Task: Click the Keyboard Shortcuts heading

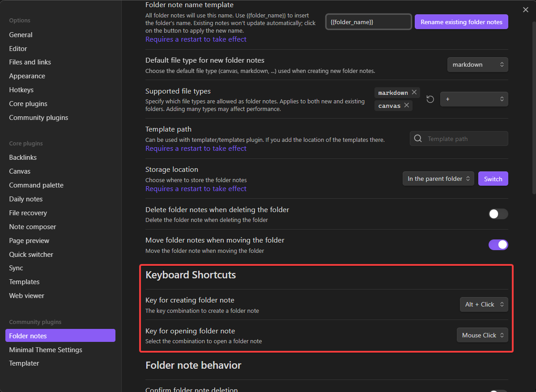Action: [x=191, y=275]
